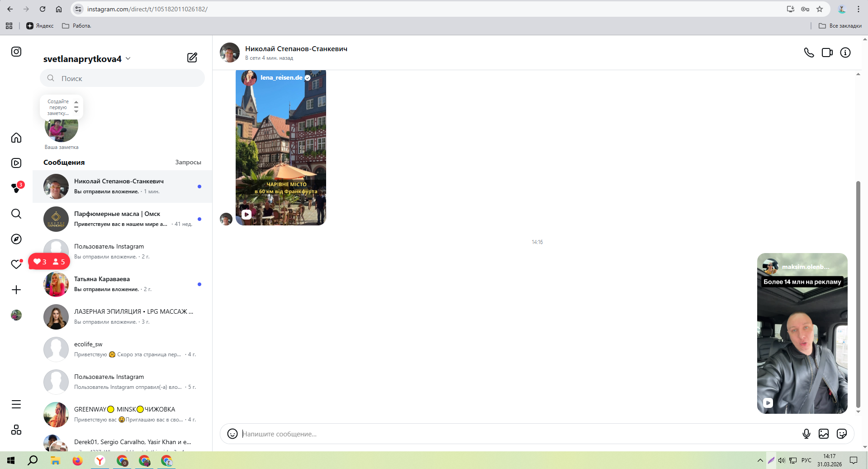The height and width of the screenshot is (469, 868).
Task: Attach a photo using image icon
Action: click(824, 434)
